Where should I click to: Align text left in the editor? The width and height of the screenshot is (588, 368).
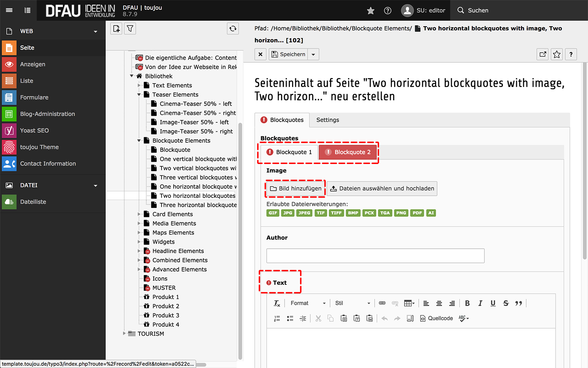coord(426,303)
